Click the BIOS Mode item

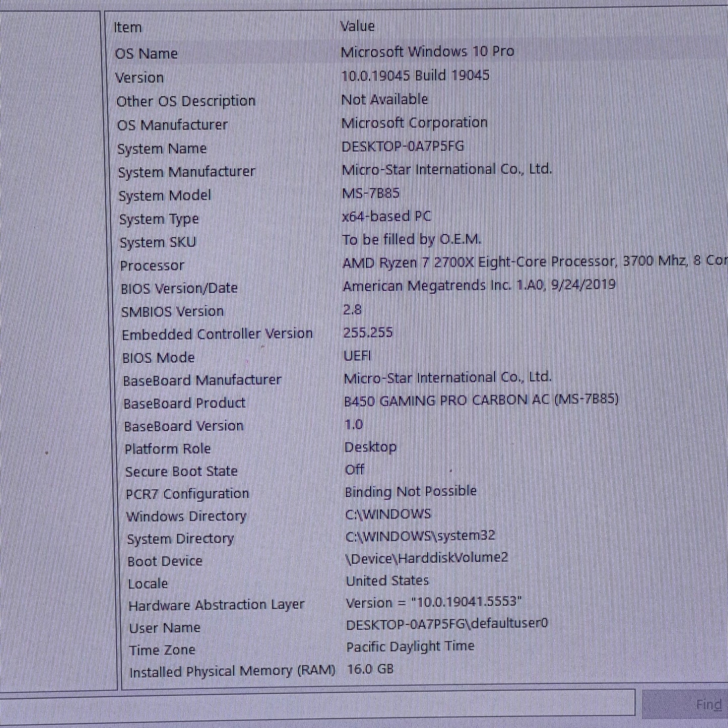pos(158,358)
